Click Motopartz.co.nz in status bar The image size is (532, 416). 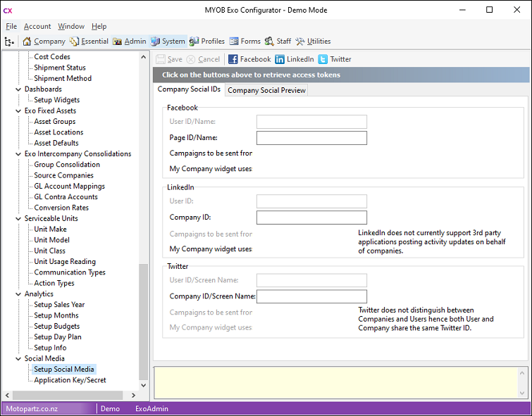tap(32, 408)
